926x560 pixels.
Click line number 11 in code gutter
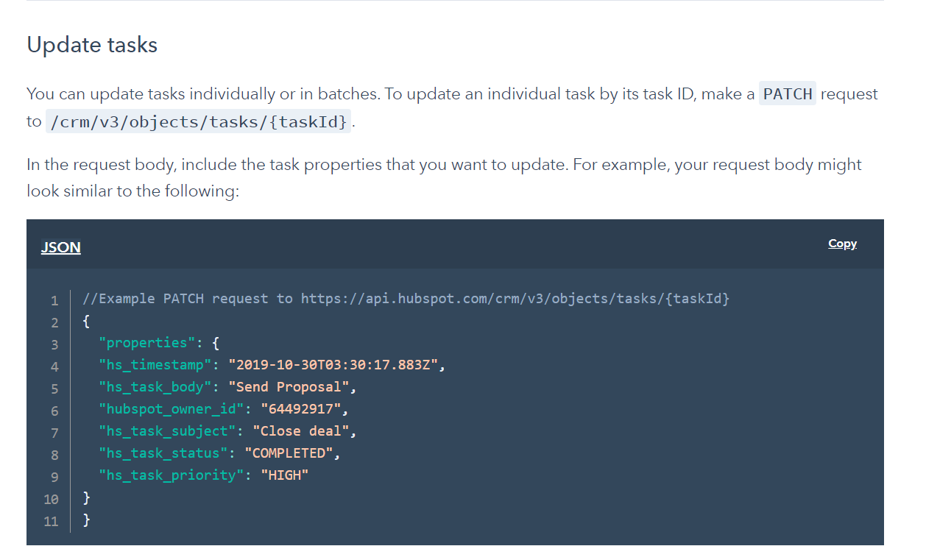[x=51, y=520]
